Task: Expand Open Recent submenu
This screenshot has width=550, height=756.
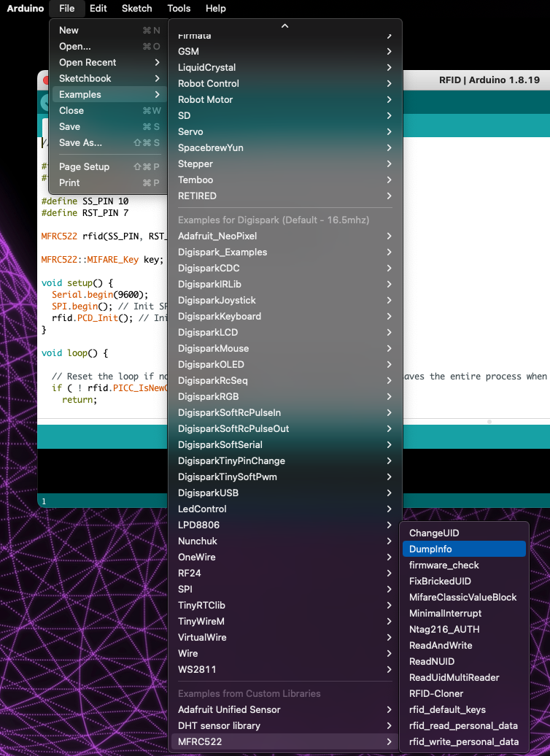Action: coord(109,62)
